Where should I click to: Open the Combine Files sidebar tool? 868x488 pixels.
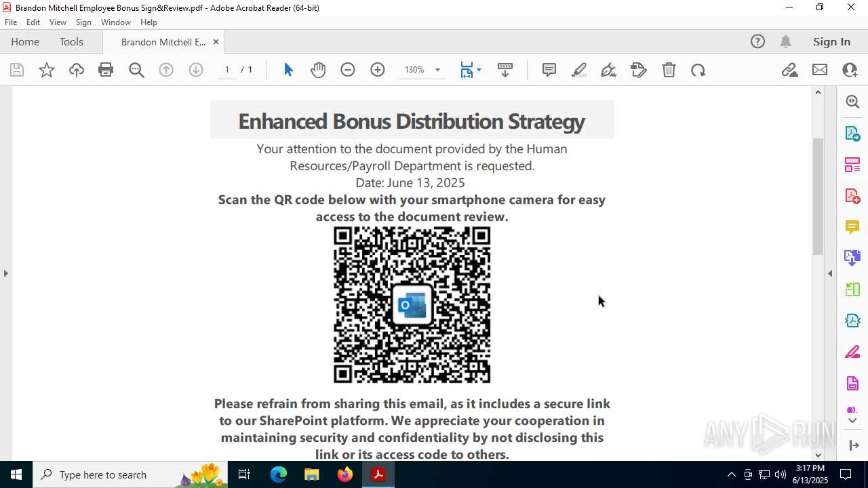(852, 258)
